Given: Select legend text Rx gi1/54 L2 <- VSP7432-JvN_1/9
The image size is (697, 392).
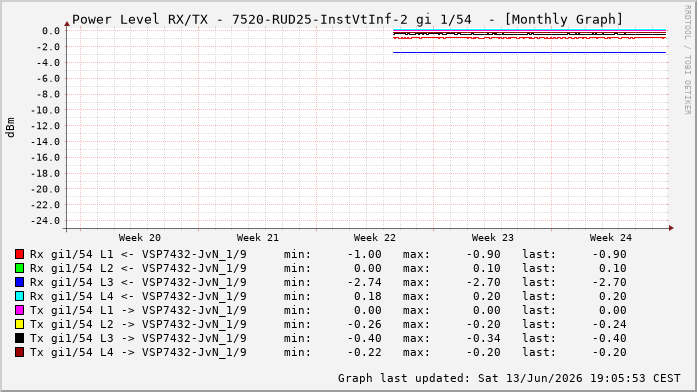Looking at the screenshot, I should tap(138, 268).
